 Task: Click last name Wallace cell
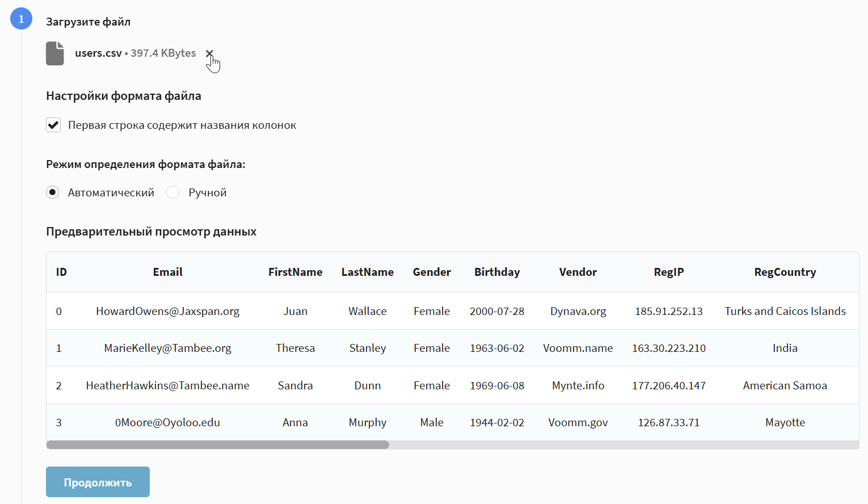(x=368, y=311)
